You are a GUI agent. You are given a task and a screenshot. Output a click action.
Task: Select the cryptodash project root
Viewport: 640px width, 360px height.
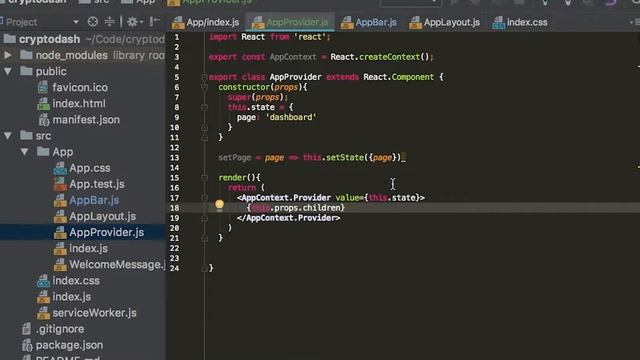click(x=49, y=39)
